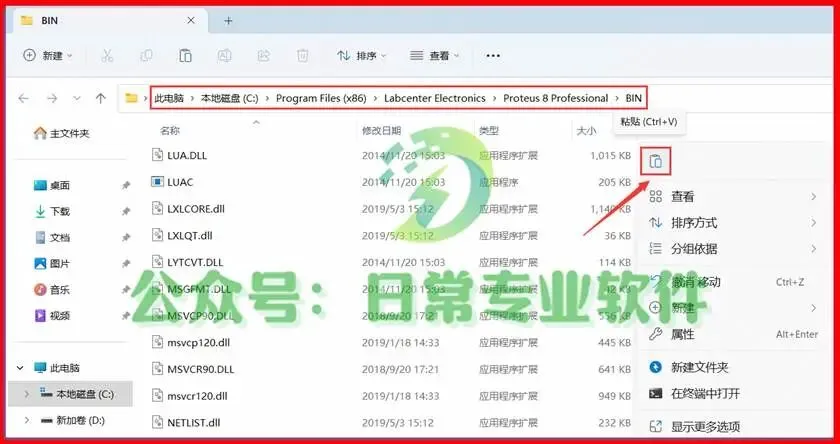The image size is (840, 444).
Task: Click BIN breadcrumb segment
Action: [633, 99]
